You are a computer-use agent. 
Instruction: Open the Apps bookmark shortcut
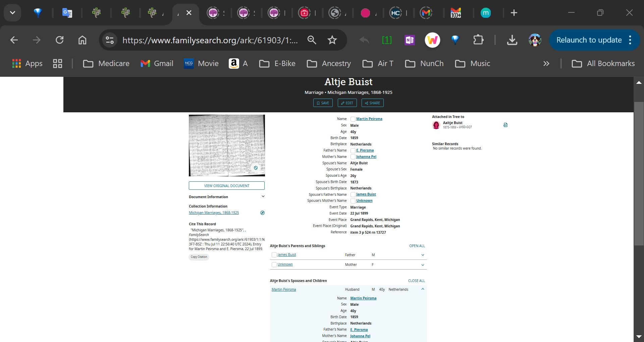28,63
